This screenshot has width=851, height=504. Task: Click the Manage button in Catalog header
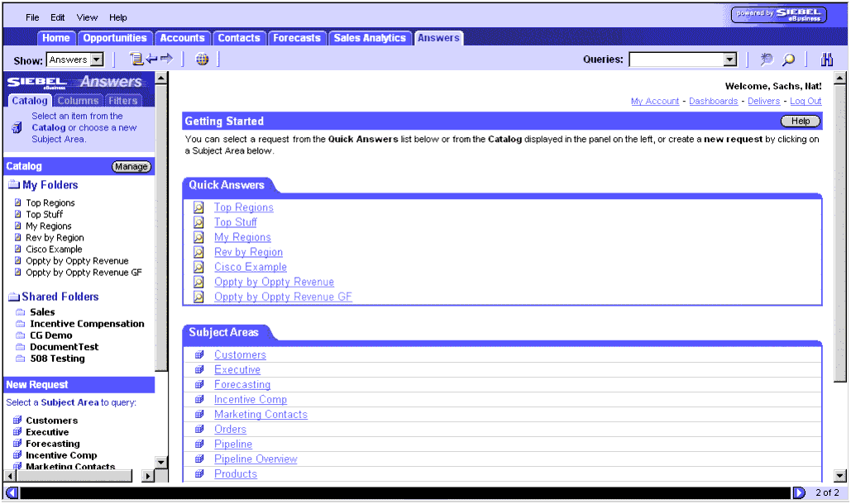131,166
